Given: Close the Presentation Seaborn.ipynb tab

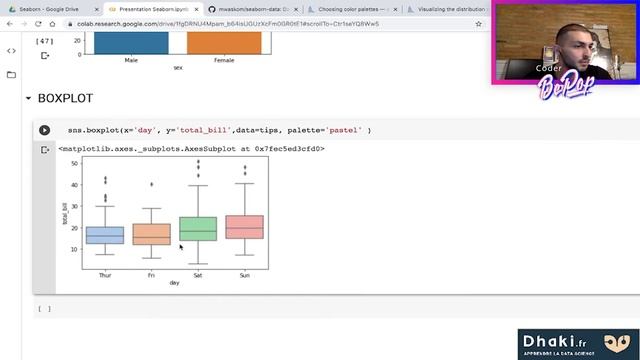Looking at the screenshot, I should coord(196,9).
